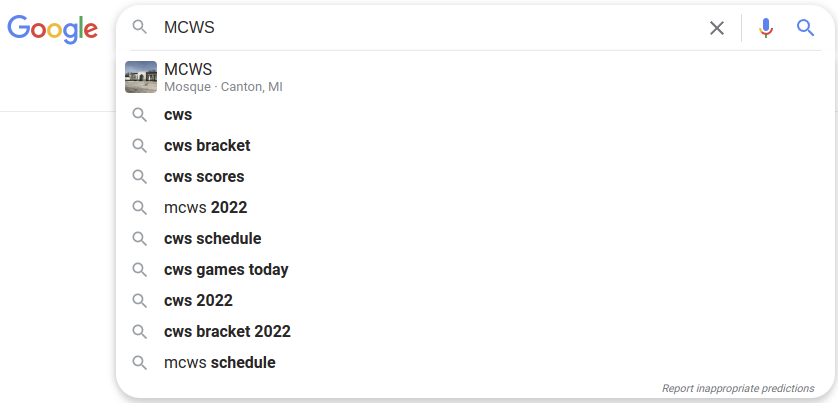Click the MCWS mosque thumbnail image
Viewport: 838px width, 403px height.
[x=141, y=77]
